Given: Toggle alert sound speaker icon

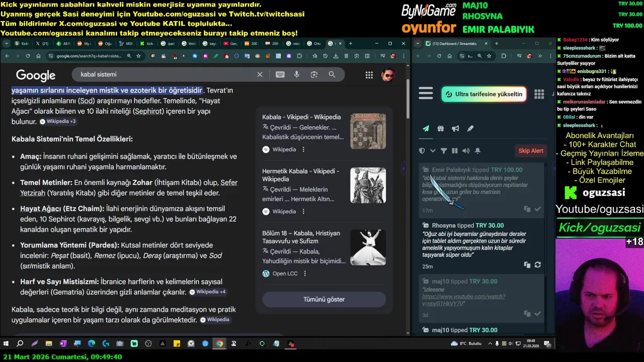Looking at the screenshot, I should [466, 151].
